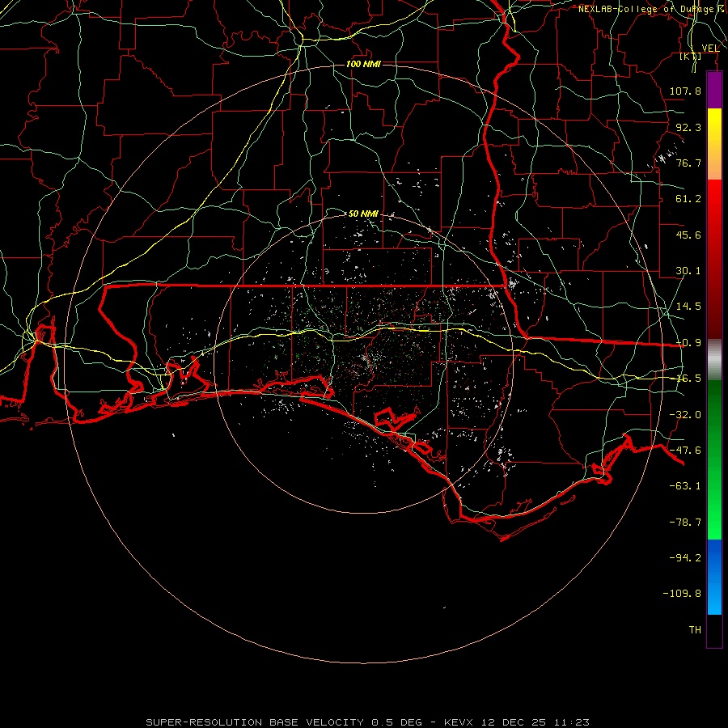
Task: Pick the blue segment of velocity scale
Action: [x=714, y=577]
